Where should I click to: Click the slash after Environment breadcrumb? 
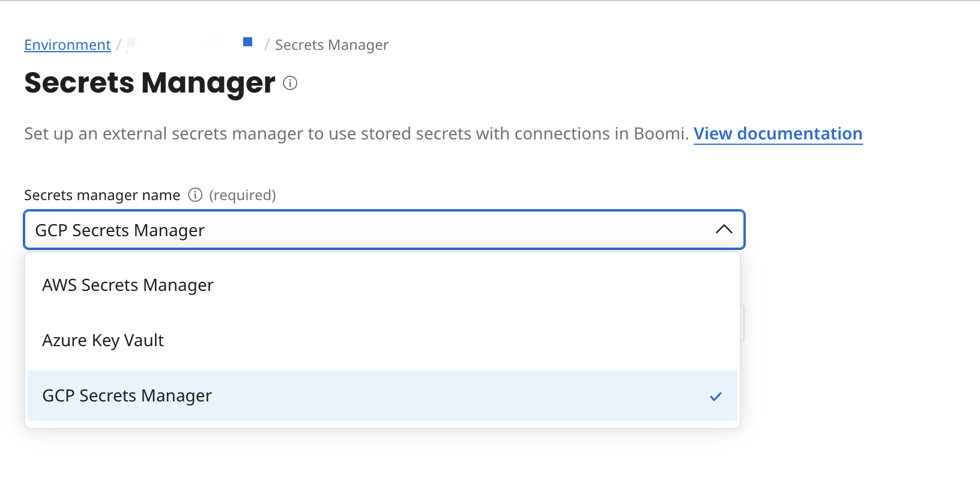[x=119, y=45]
